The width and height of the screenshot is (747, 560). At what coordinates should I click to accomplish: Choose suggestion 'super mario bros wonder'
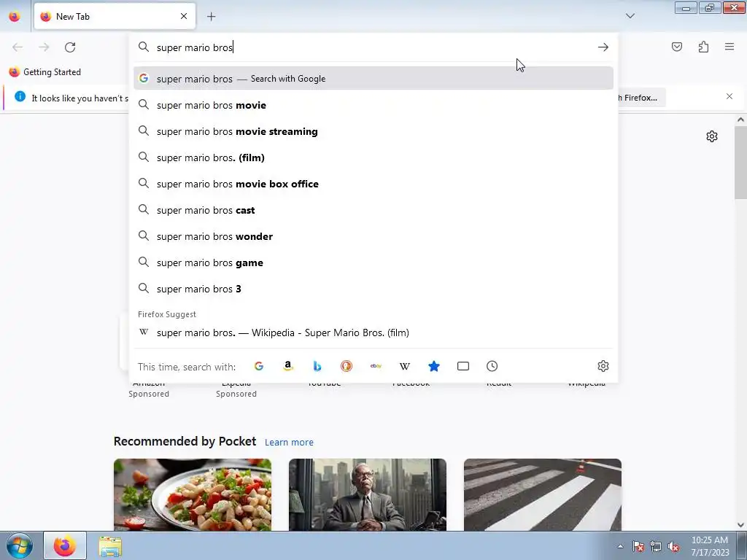tap(373, 236)
